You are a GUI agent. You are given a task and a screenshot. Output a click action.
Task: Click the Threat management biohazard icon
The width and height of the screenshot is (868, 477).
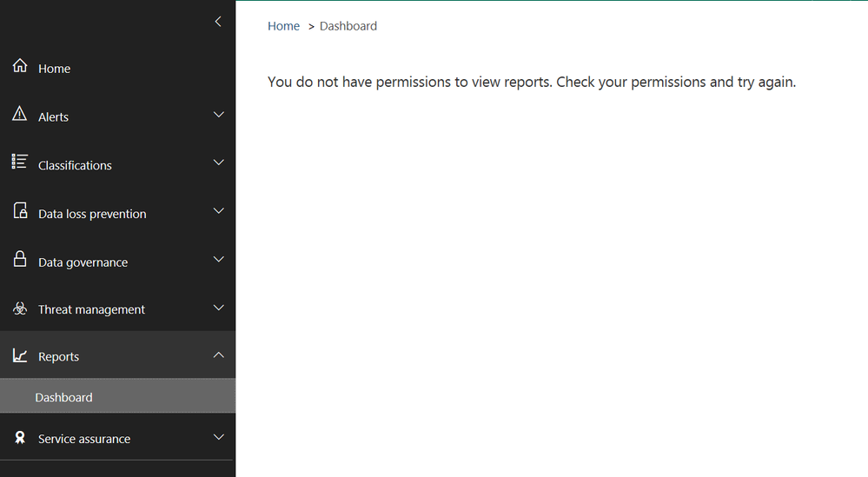[x=20, y=308]
